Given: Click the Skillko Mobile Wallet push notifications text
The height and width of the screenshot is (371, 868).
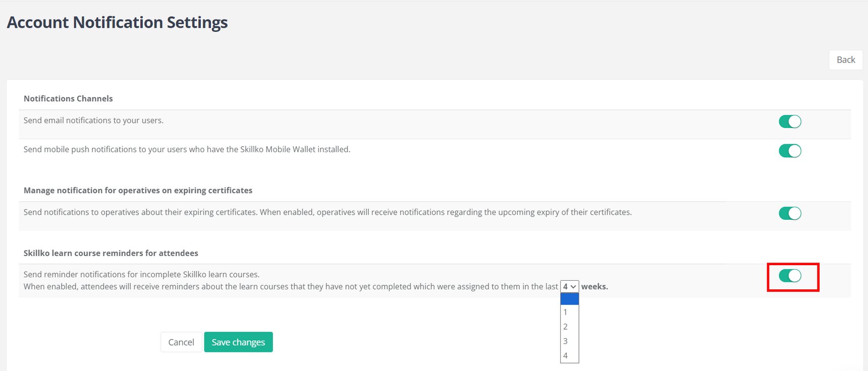Looking at the screenshot, I should point(187,150).
